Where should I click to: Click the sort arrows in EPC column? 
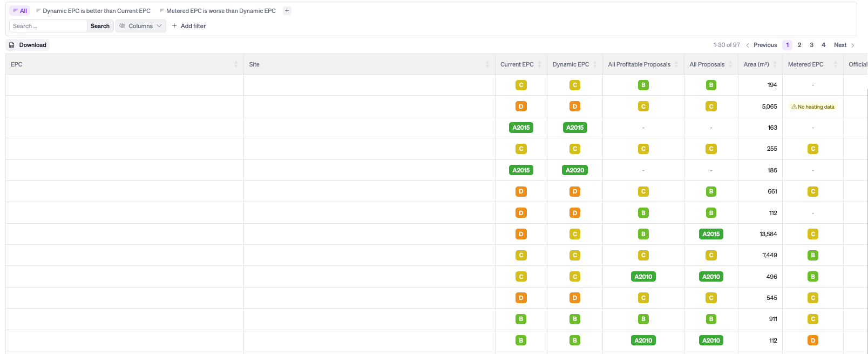(x=236, y=64)
